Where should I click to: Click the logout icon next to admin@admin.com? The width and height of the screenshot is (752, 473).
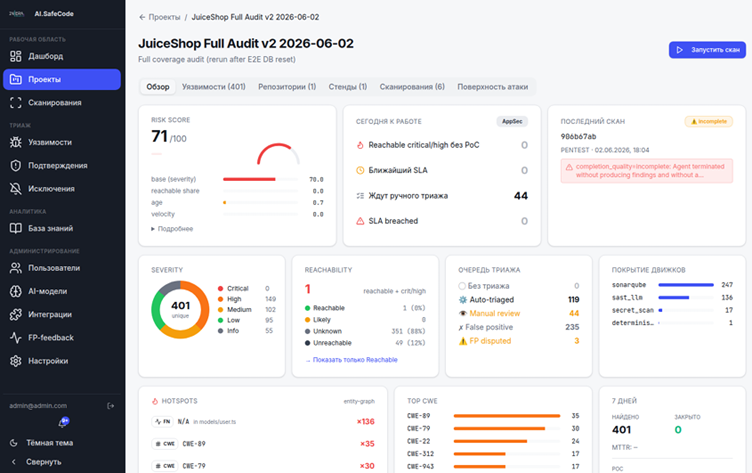(111, 406)
